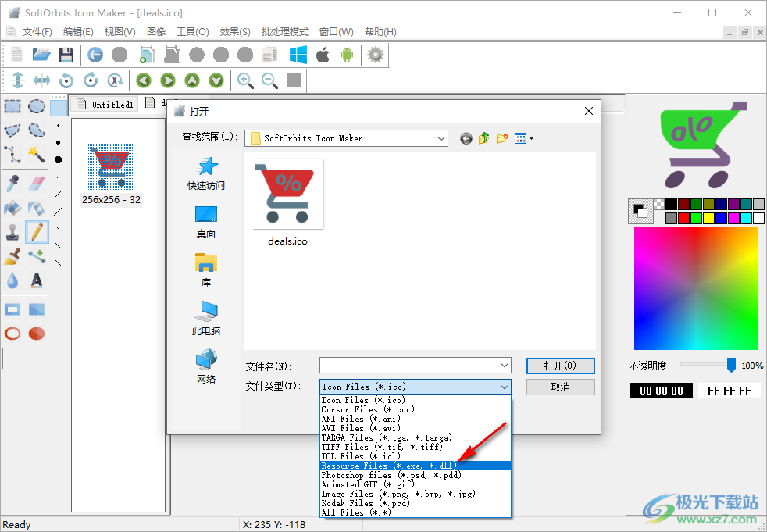This screenshot has height=532, width=767.
Task: Choose Cursor Files (*.cur) option
Action: click(x=415, y=409)
